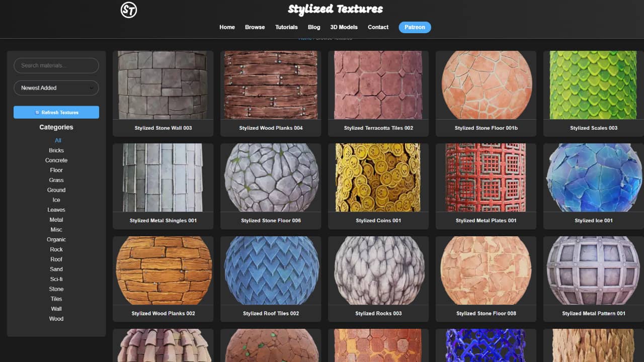This screenshot has height=362, width=644.
Task: Select the All category filter
Action: [x=58, y=141]
